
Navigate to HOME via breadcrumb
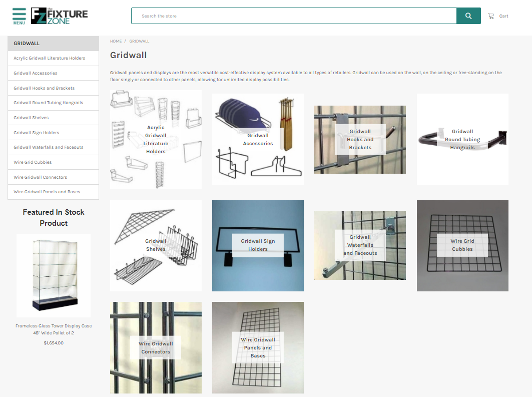tap(116, 41)
